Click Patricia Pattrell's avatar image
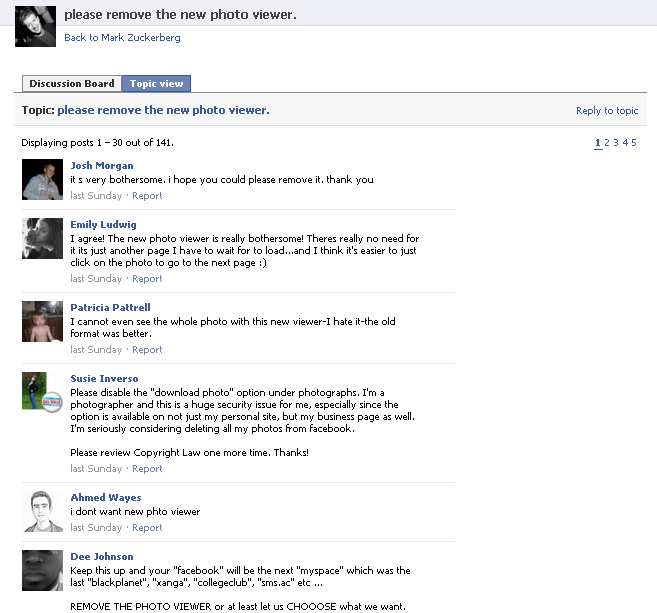The width and height of the screenshot is (657, 613). 42,321
